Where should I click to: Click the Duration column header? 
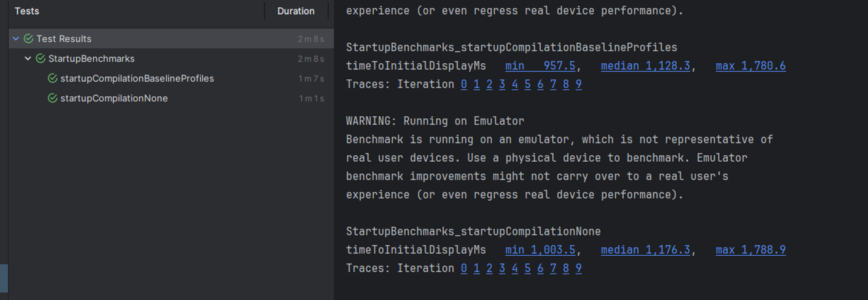click(x=296, y=11)
